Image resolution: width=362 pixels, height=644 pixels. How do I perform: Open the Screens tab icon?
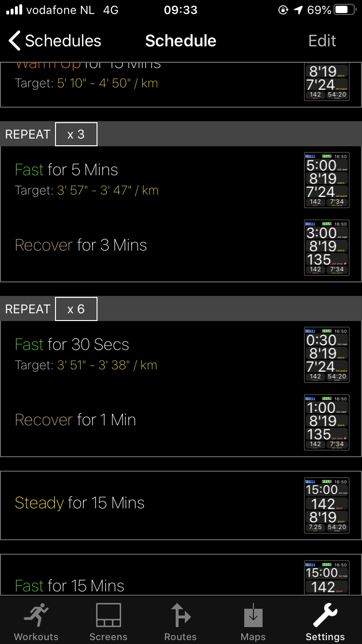108,615
